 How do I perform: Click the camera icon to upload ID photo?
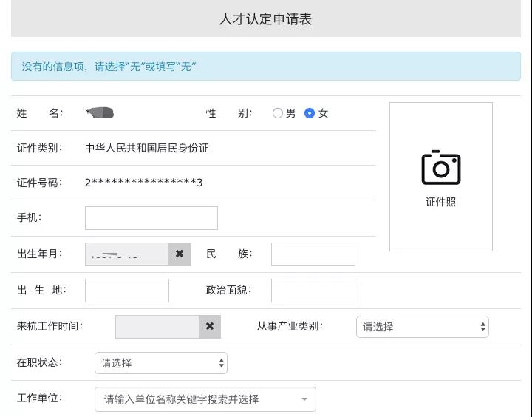pos(440,167)
